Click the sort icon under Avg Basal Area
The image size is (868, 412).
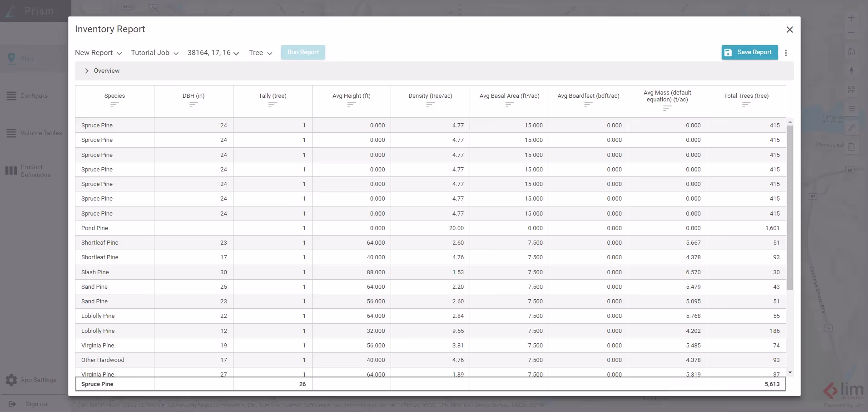pos(510,105)
